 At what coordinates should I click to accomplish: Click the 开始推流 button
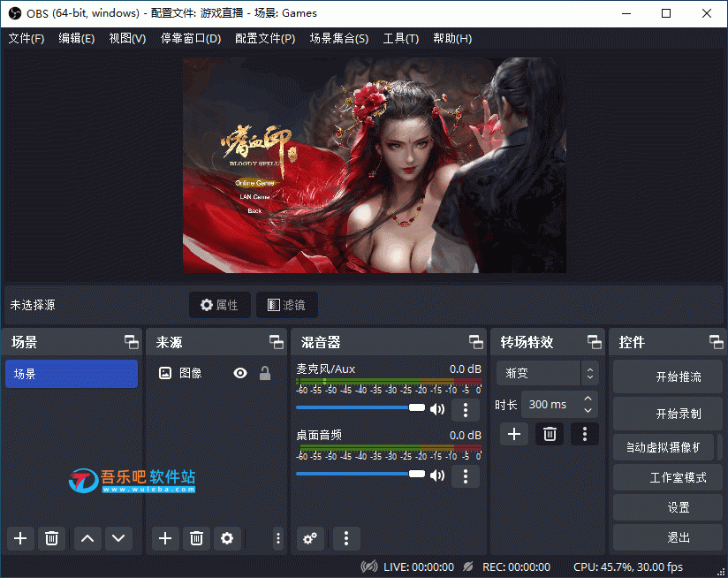[668, 376]
